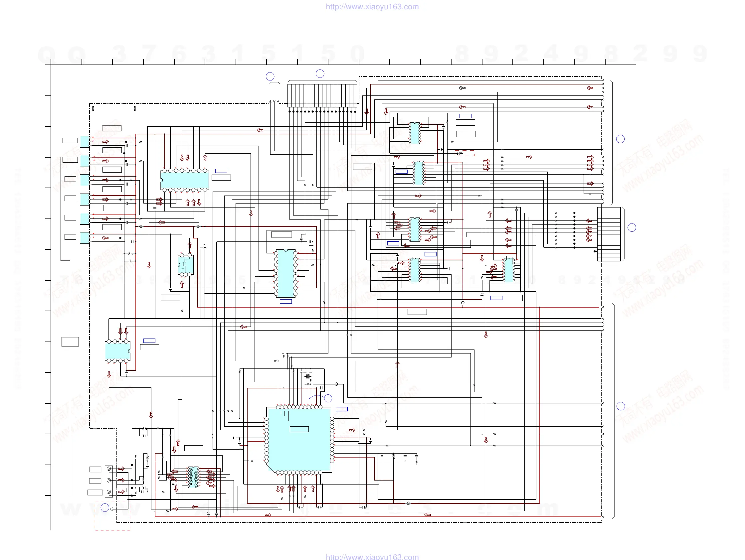Click the blue circle beside the large square chip
This screenshot has width=745, height=560.
328,398
